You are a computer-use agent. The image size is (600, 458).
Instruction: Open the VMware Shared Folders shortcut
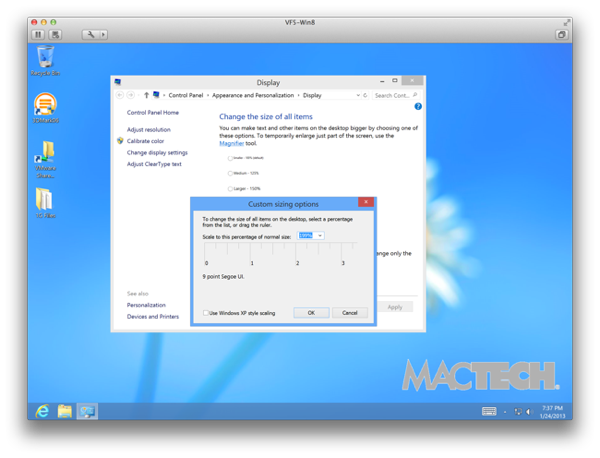tap(45, 154)
